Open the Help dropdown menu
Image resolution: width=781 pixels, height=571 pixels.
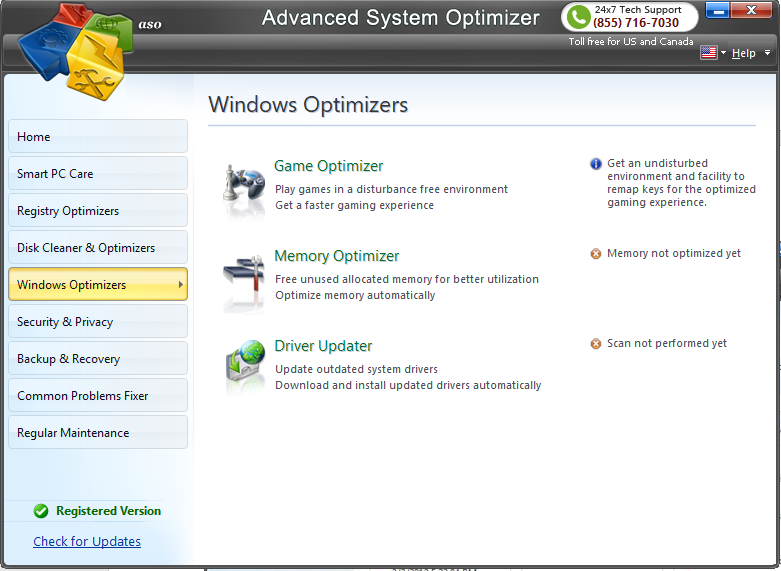coord(744,53)
